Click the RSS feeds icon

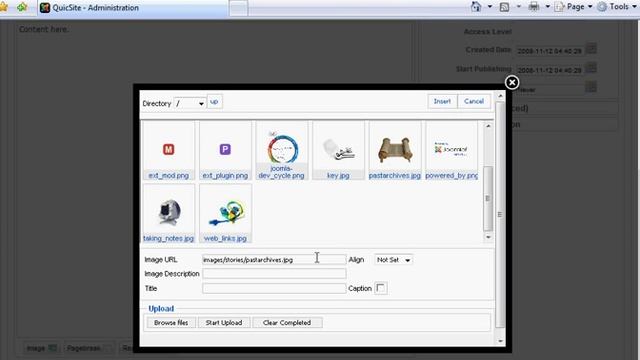click(504, 7)
